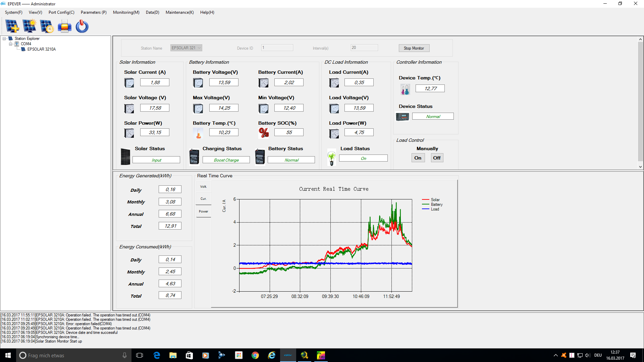This screenshot has height=362, width=644.
Task: Open the Parameters(P) menu
Action: tap(94, 12)
